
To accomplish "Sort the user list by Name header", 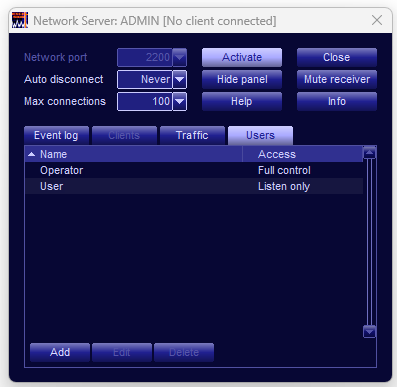I will tap(134, 154).
